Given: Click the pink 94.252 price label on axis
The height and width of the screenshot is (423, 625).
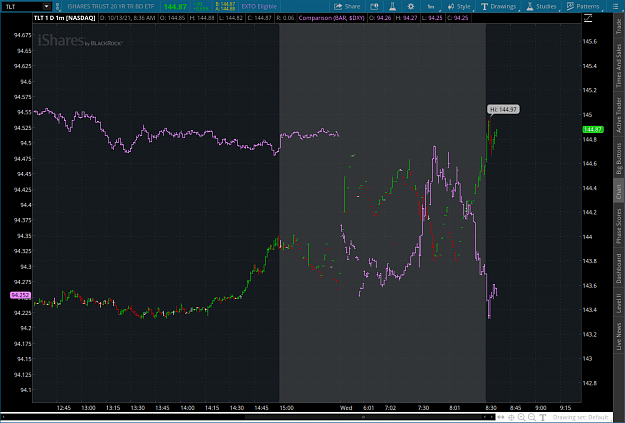Looking at the screenshot, I should (x=20, y=295).
